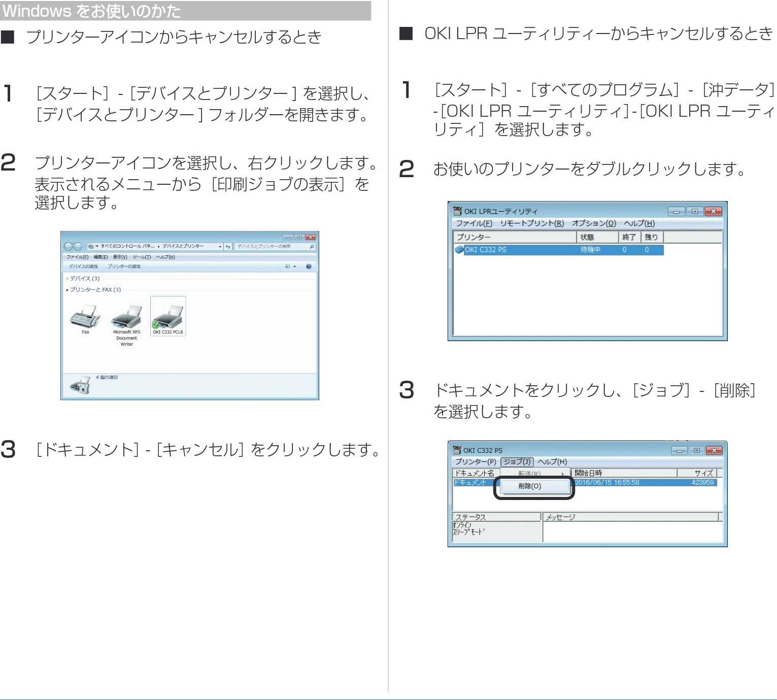
Task: Click ジョブ(J) menu in OKI C332 PS window
Action: coord(517,462)
